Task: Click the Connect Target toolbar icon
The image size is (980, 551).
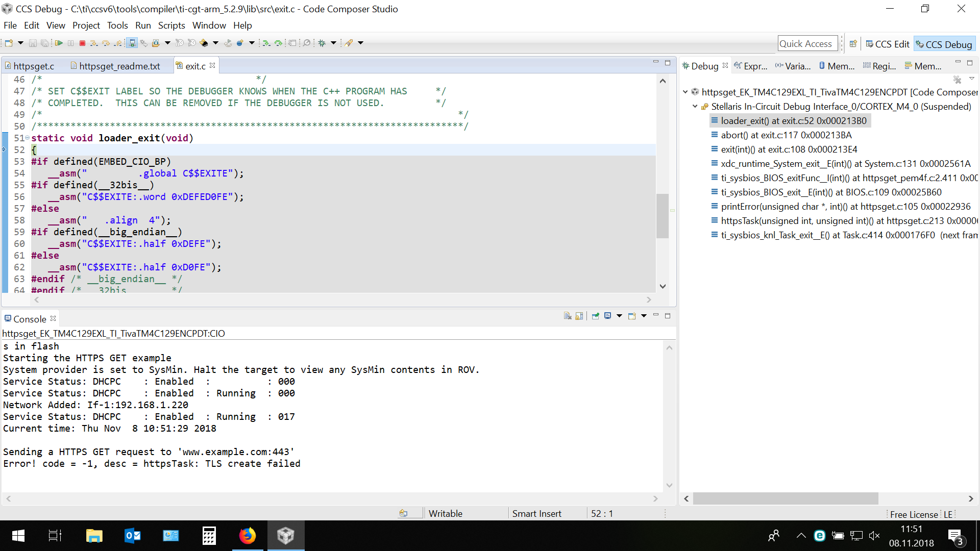Action: point(132,43)
